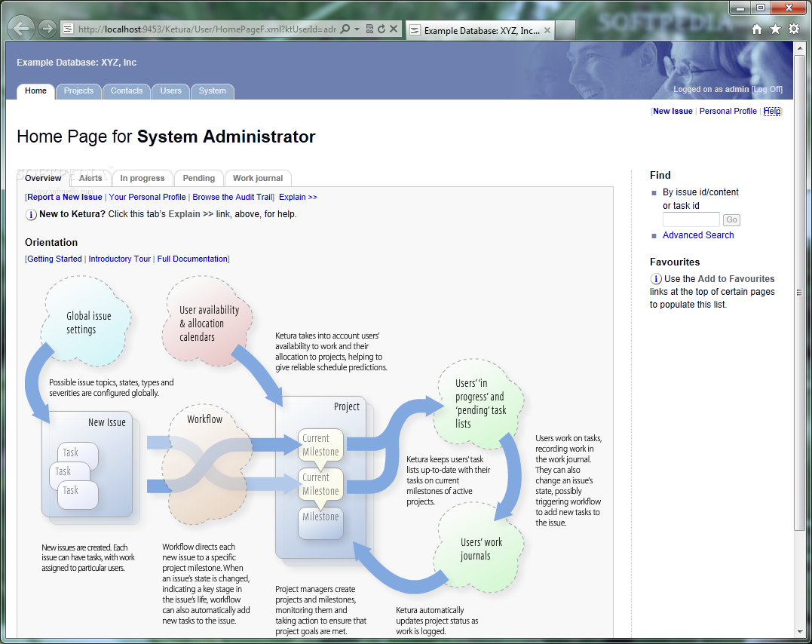The image size is (812, 644).
Task: Click the search magnifier in address bar
Action: (345, 29)
